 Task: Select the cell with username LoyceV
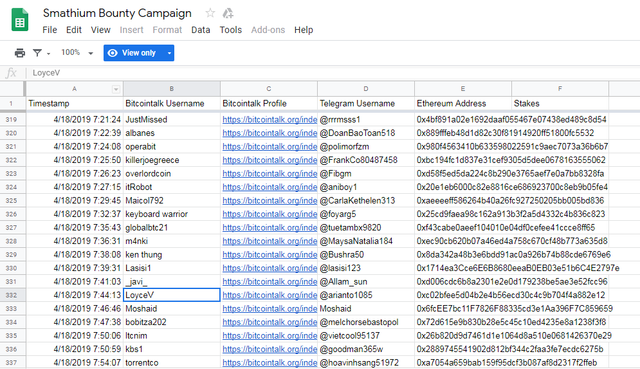171,295
